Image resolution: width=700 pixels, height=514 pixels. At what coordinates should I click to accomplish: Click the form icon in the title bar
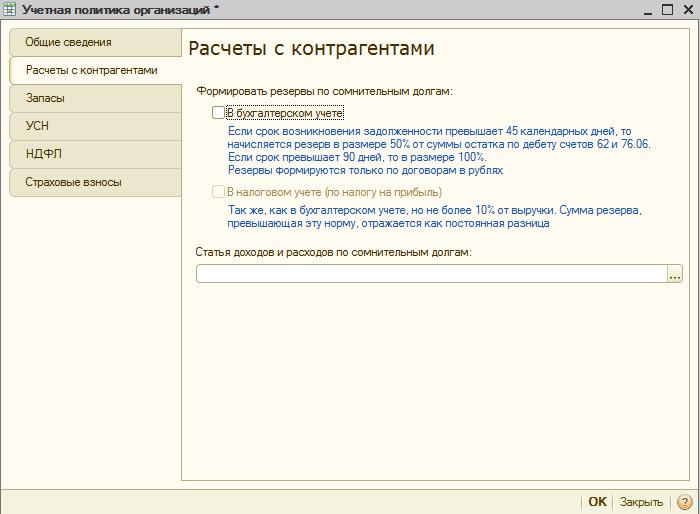point(10,9)
